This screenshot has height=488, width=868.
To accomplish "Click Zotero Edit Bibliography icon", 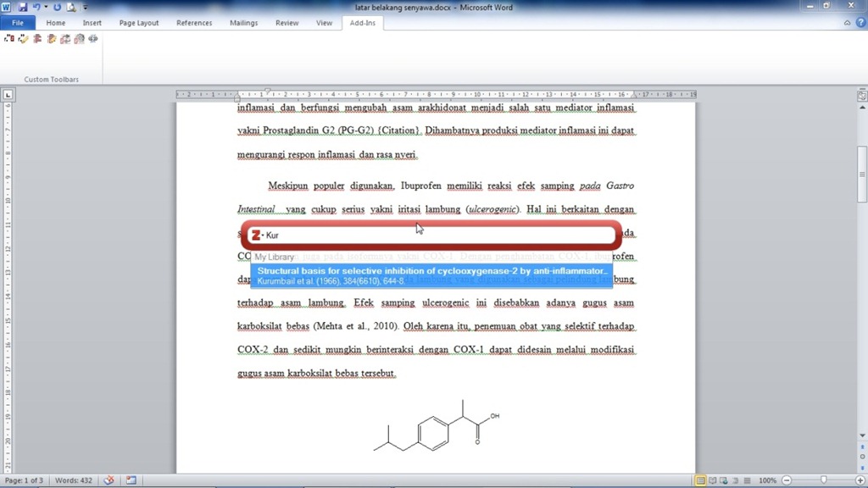I will [x=52, y=39].
